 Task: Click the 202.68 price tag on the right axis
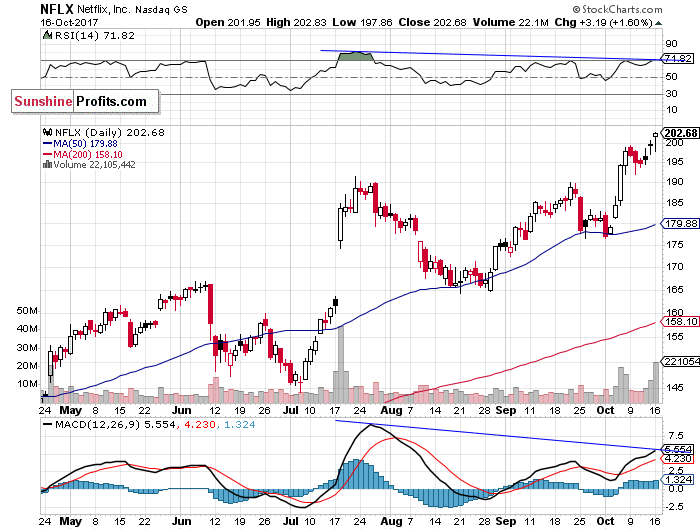(x=680, y=133)
